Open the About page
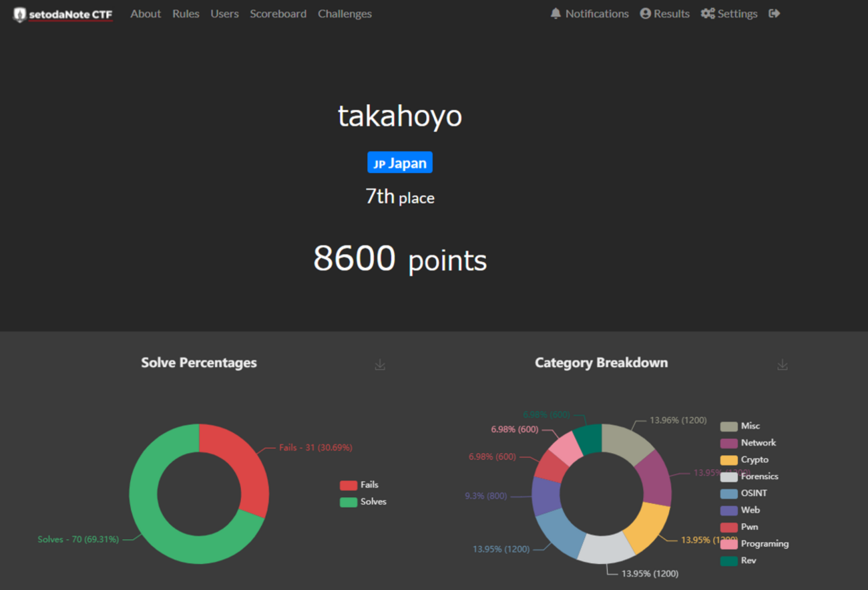Image resolution: width=868 pixels, height=590 pixels. (146, 13)
